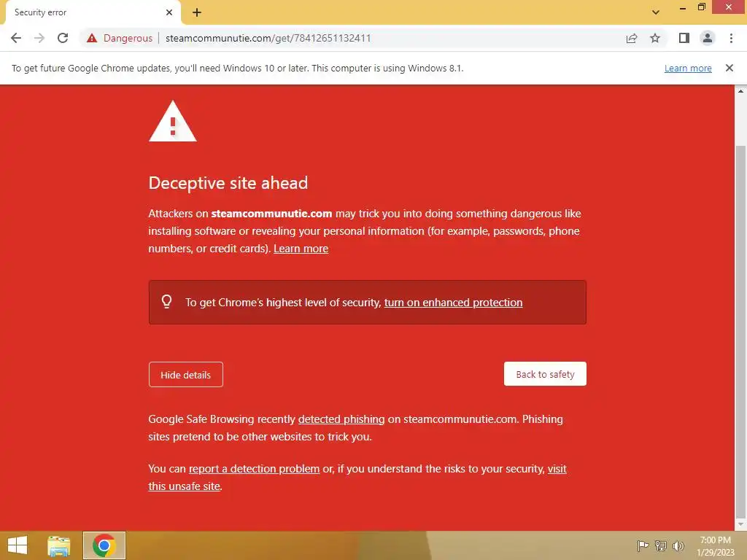Click report a detection problem link

click(254, 469)
